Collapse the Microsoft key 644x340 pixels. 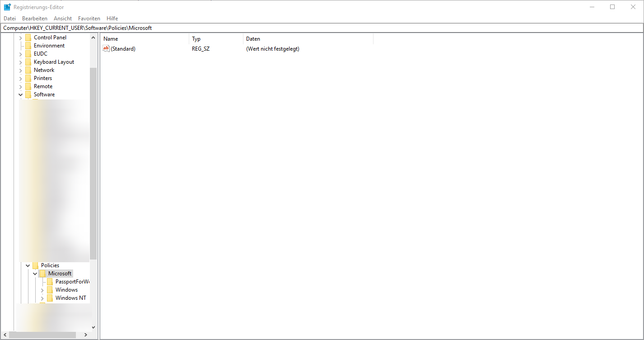point(35,274)
